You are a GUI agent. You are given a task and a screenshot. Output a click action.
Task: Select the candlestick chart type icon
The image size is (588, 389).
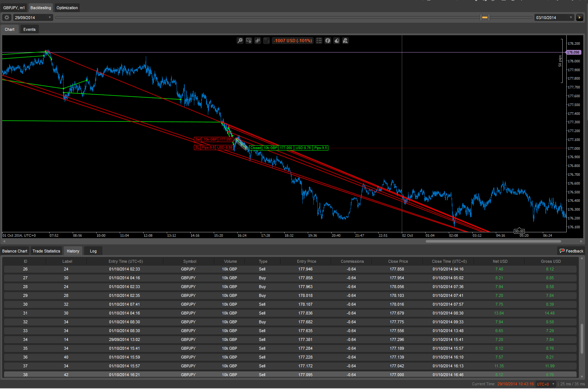pos(257,41)
